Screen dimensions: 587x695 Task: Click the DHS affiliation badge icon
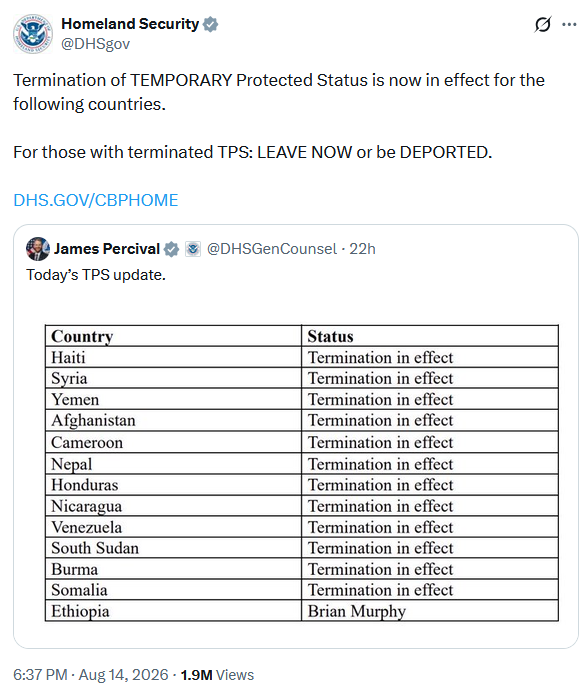pos(193,249)
